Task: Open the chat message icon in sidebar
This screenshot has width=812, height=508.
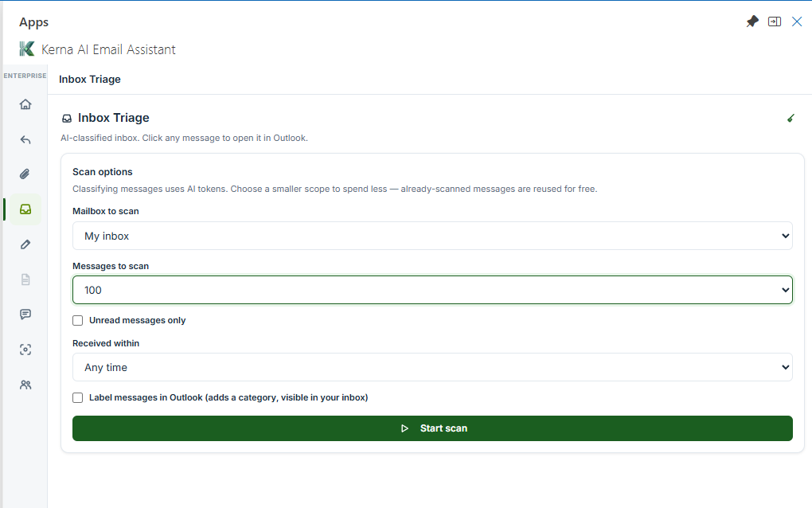Action: [25, 315]
